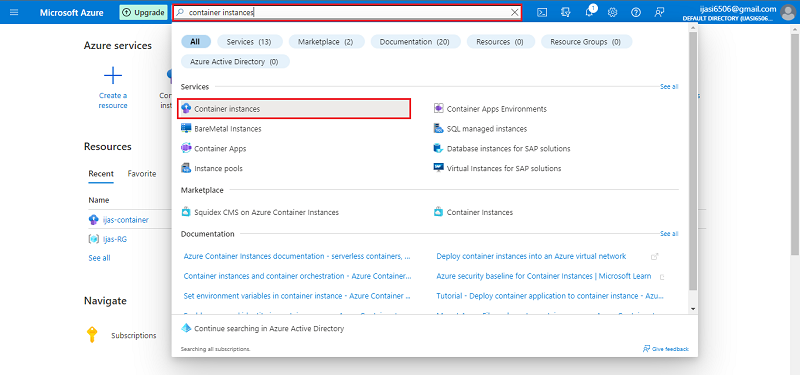Click the Upgrade button
Image resolution: width=800 pixels, height=375 pixels.
click(x=143, y=13)
